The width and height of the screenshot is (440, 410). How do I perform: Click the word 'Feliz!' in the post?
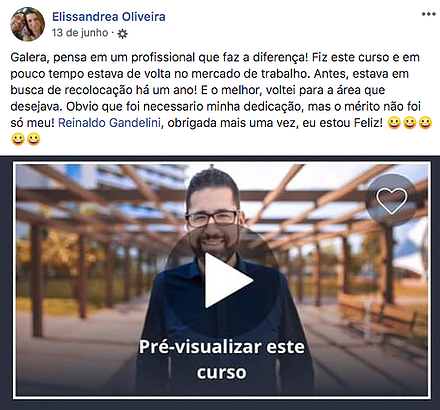[x=368, y=123]
